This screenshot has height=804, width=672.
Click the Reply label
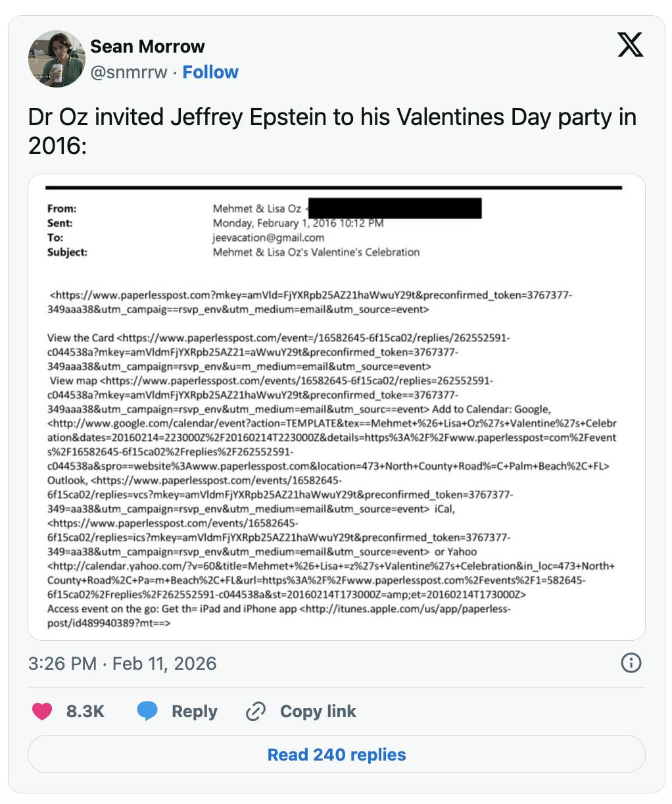coord(194,711)
